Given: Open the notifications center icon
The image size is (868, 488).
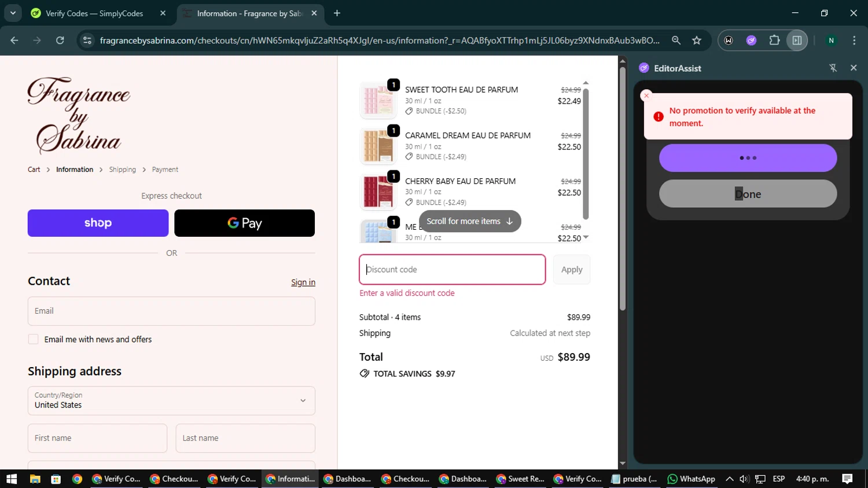Looking at the screenshot, I should coord(847,479).
